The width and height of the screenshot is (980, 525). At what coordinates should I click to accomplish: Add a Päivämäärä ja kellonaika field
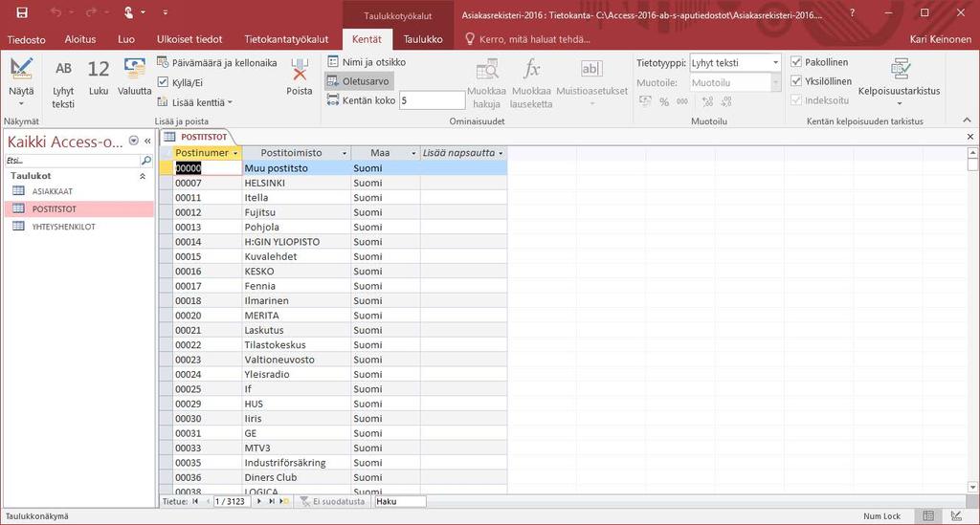[216, 62]
